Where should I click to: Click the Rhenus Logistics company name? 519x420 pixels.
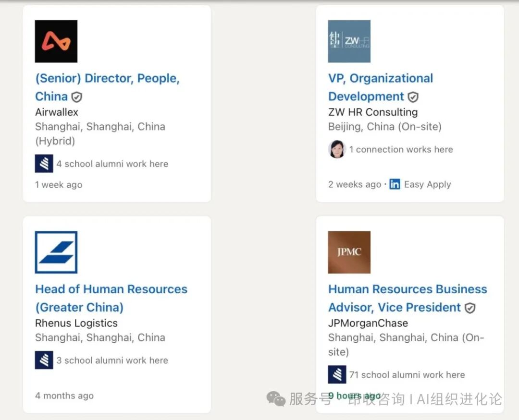[x=76, y=323]
